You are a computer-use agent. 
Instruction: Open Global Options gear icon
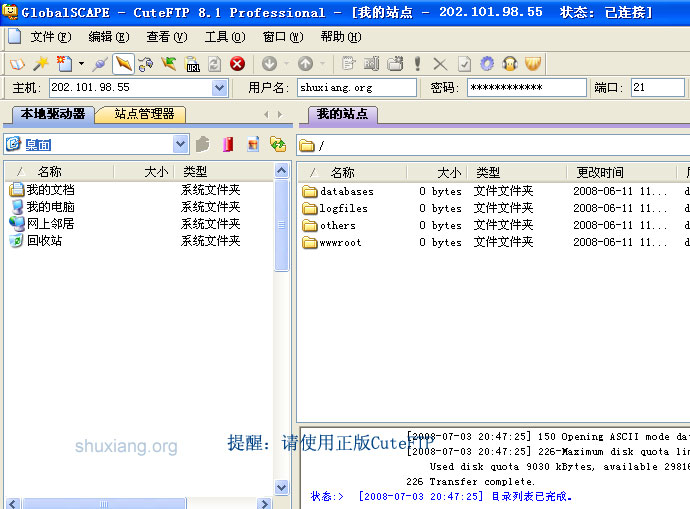click(487, 64)
